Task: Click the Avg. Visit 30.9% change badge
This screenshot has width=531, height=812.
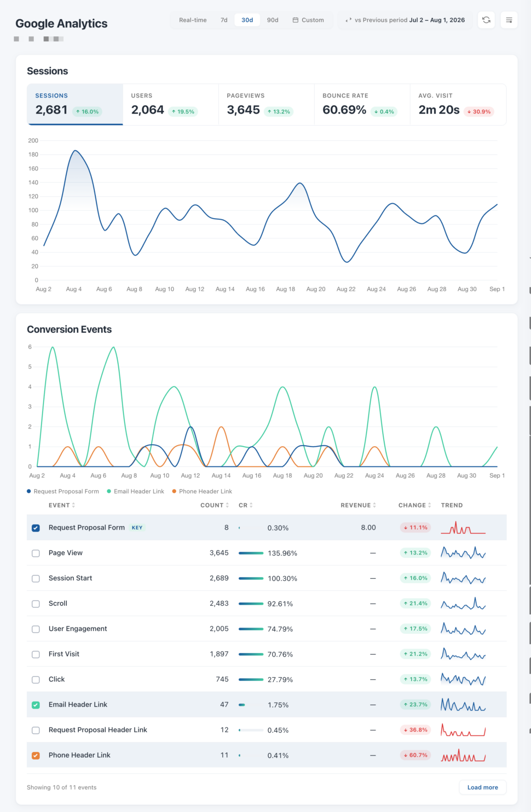Action: tap(479, 111)
